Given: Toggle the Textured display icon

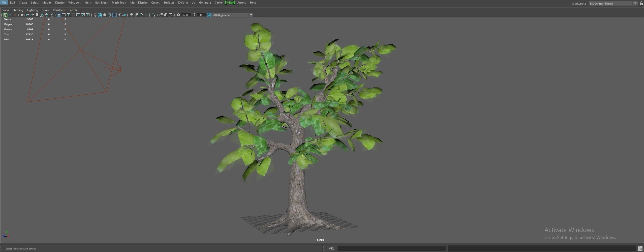Looking at the screenshot, I should coord(114,15).
